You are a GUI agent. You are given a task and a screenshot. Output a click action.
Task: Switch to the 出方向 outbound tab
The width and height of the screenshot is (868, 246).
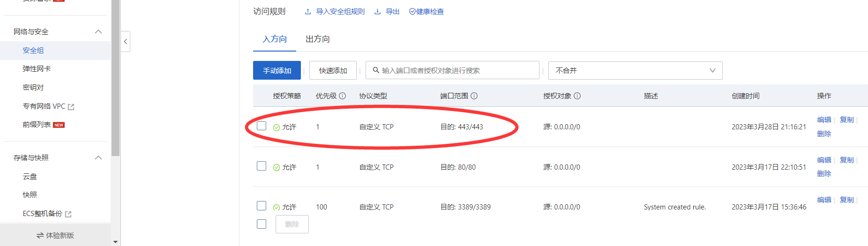point(318,39)
